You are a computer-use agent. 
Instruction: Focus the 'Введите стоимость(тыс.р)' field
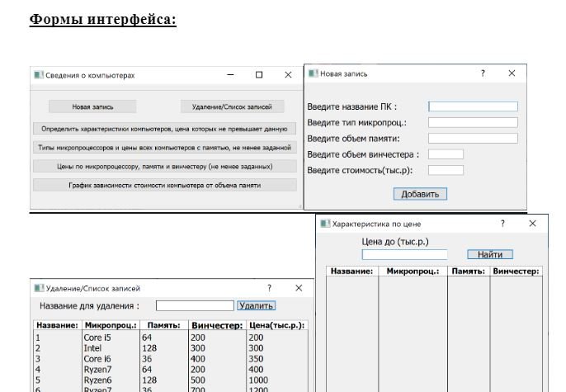pos(446,170)
